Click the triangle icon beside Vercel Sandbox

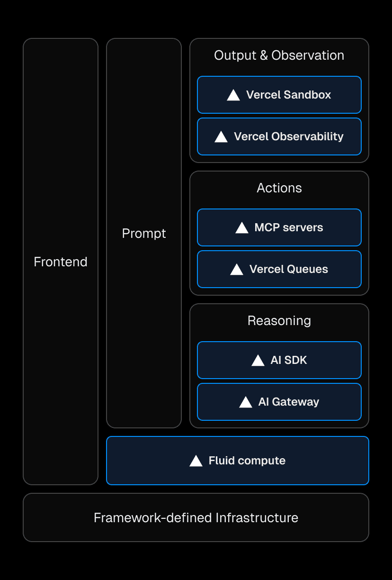(x=233, y=95)
